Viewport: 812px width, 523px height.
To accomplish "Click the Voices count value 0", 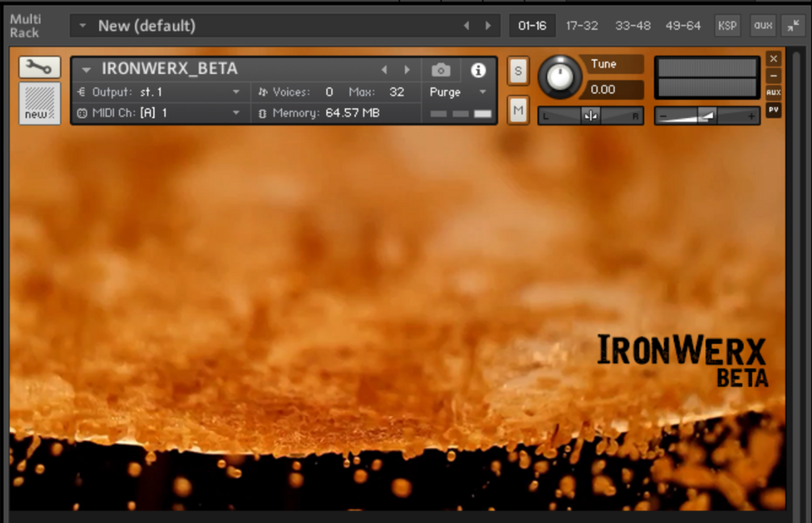I will [x=329, y=92].
